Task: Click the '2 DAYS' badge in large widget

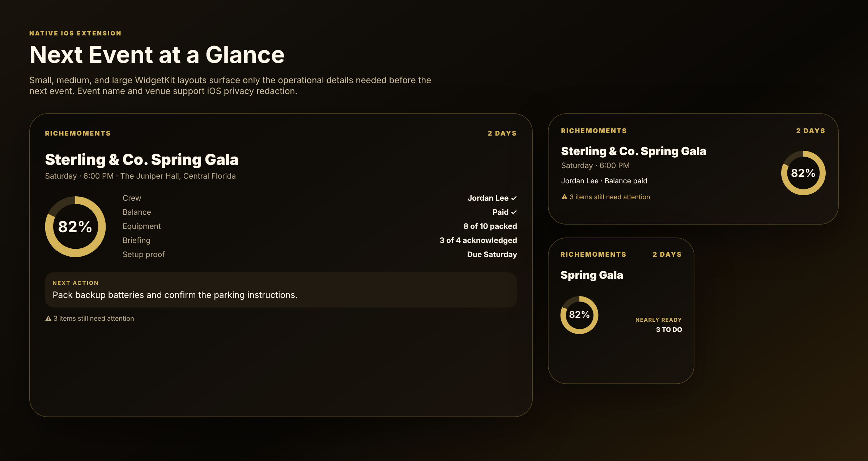Action: [x=502, y=133]
